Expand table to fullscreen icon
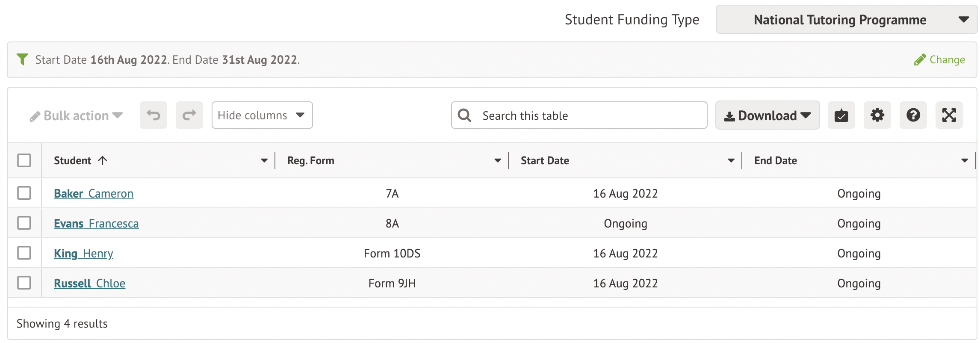The height and width of the screenshot is (343, 980). click(949, 115)
